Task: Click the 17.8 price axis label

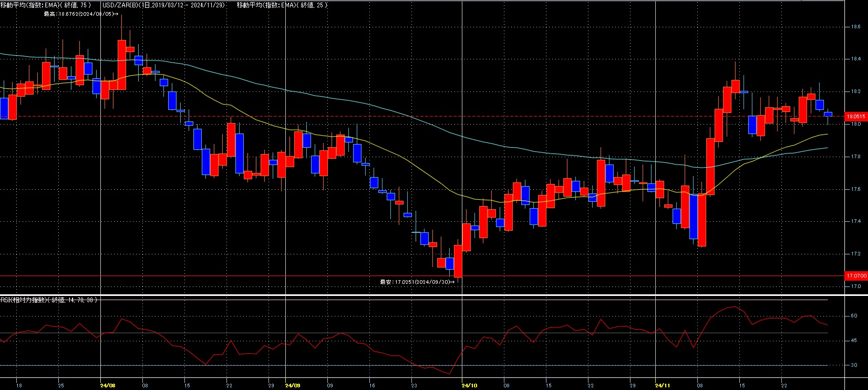Action: (x=856, y=157)
